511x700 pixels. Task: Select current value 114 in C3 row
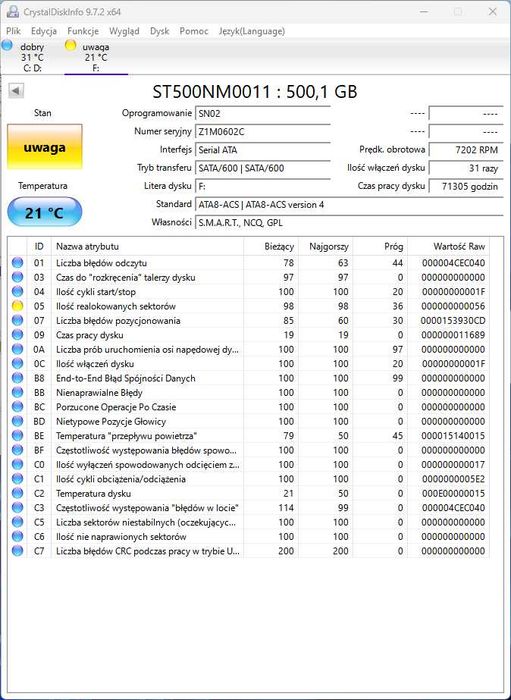(286, 508)
